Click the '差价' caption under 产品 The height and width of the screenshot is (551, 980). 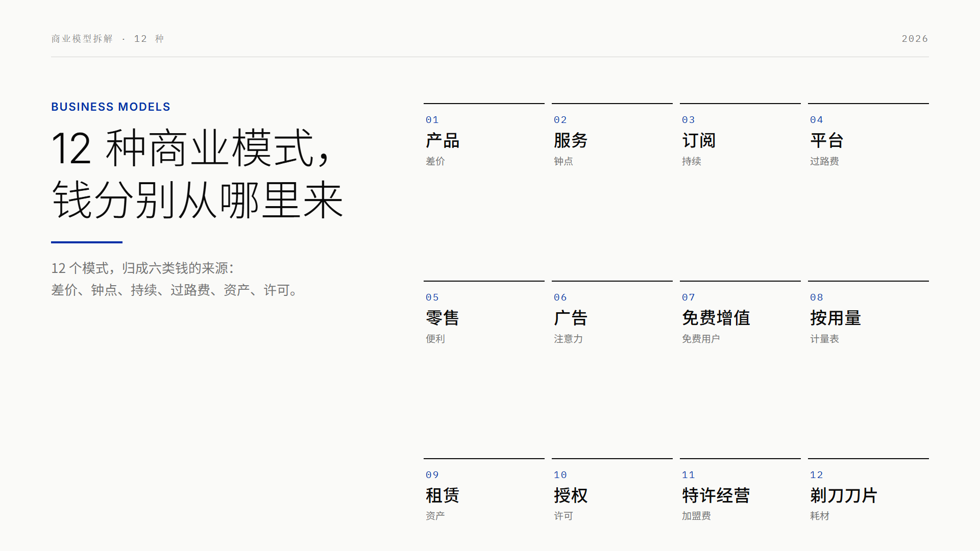(435, 161)
